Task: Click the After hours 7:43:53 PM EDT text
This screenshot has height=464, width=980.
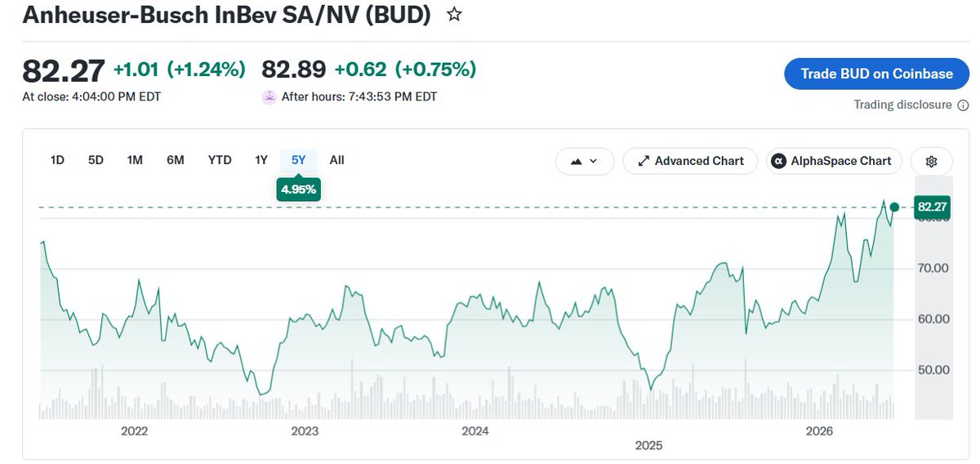Action: 359,96
